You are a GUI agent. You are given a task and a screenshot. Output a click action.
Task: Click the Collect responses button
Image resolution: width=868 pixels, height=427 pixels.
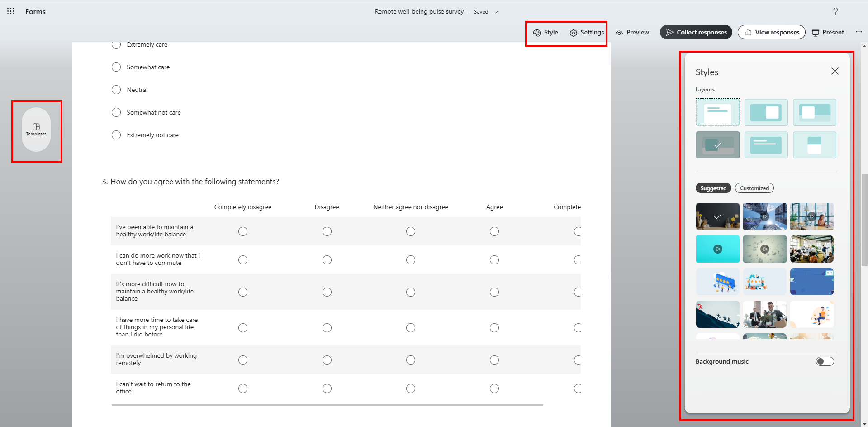click(x=696, y=32)
